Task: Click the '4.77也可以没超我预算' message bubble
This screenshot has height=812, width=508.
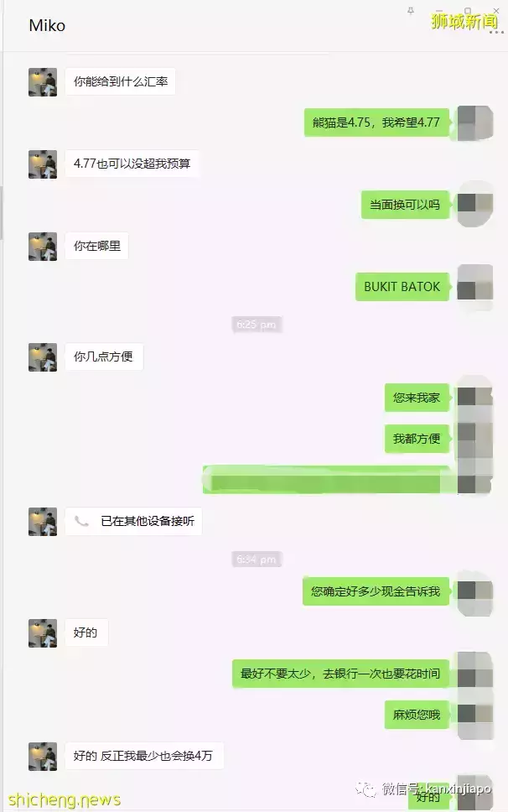Action: pyautogui.click(x=132, y=164)
